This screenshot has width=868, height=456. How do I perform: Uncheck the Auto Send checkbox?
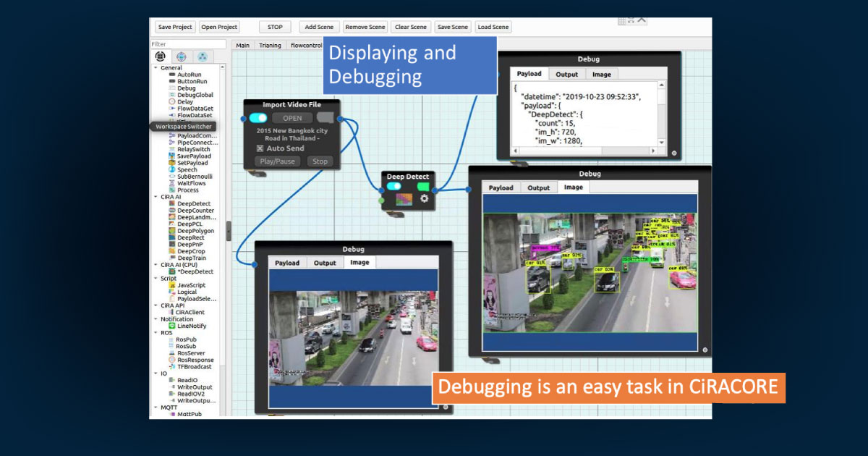pyautogui.click(x=260, y=148)
